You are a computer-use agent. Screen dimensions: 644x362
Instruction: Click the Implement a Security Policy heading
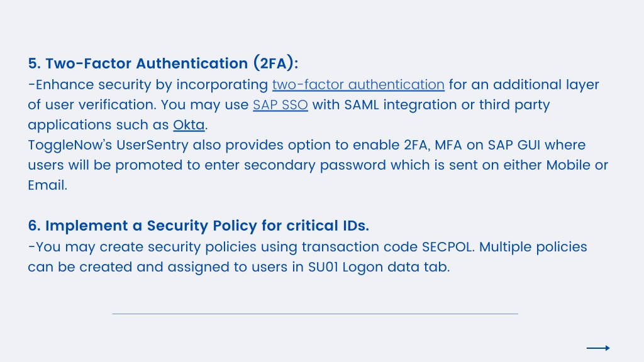(198, 226)
